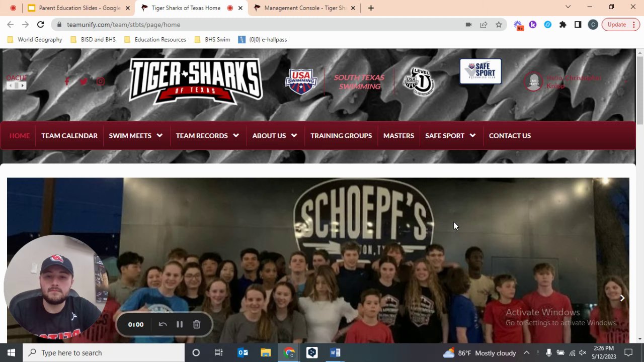Viewport: 644px width, 362px height.
Task: Advance slideshow with the next arrow
Action: [622, 298]
